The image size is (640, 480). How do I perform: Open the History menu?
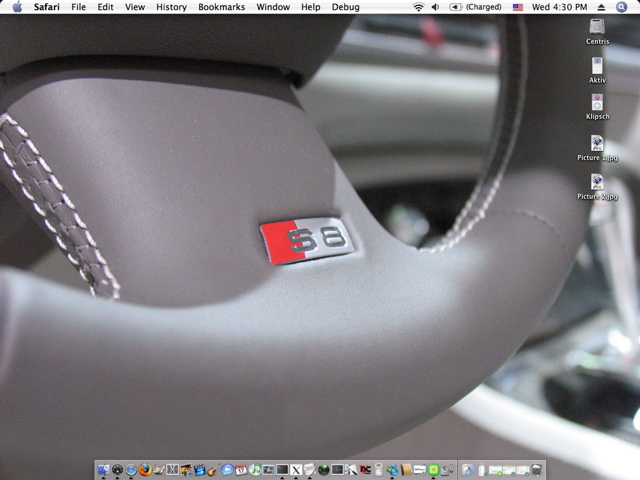click(171, 7)
